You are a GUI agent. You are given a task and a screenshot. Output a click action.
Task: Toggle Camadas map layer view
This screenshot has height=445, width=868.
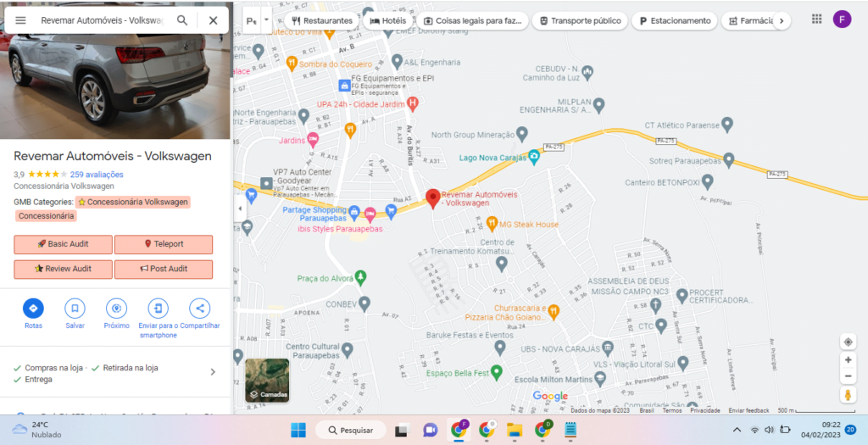(267, 381)
